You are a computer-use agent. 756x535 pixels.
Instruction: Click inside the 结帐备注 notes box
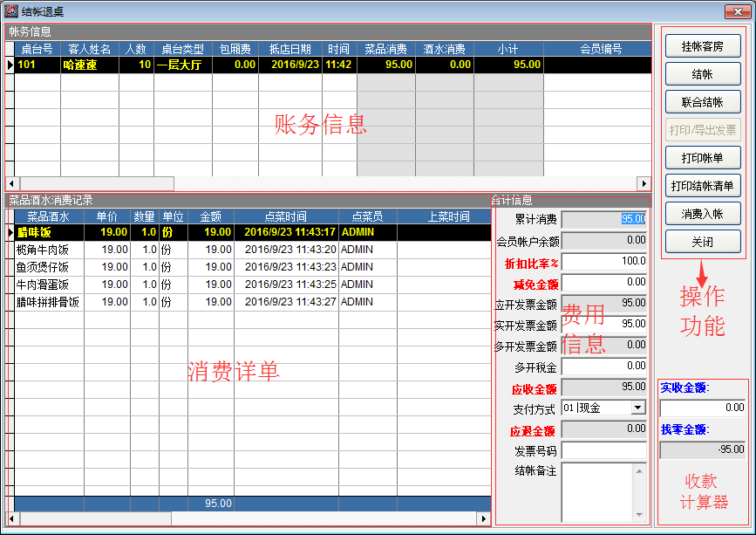[598, 490]
